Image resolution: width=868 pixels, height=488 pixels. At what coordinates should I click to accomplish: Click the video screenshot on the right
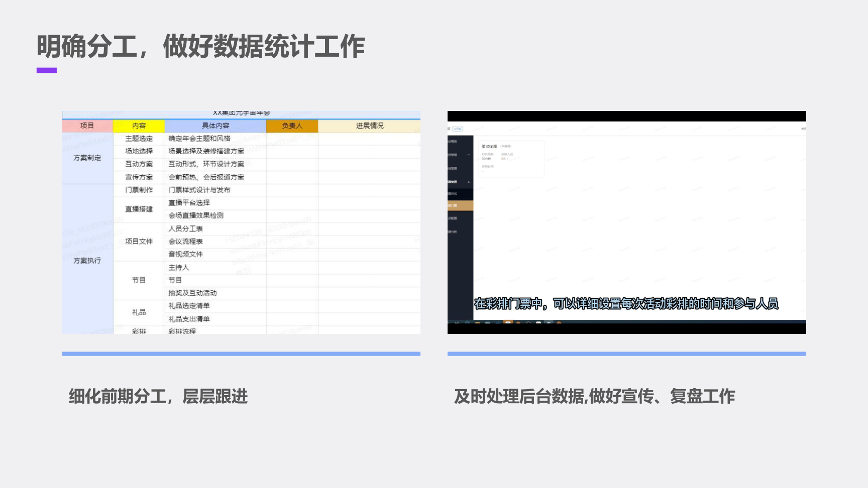tap(626, 222)
